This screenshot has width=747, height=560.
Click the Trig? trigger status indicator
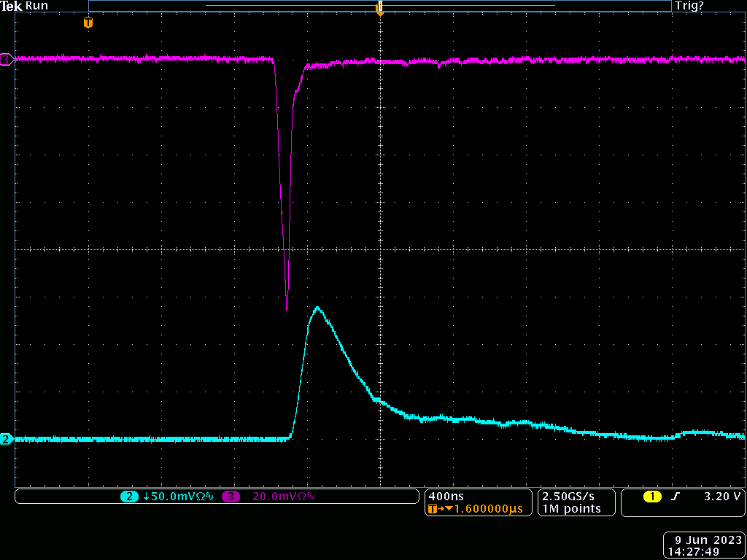pos(689,5)
